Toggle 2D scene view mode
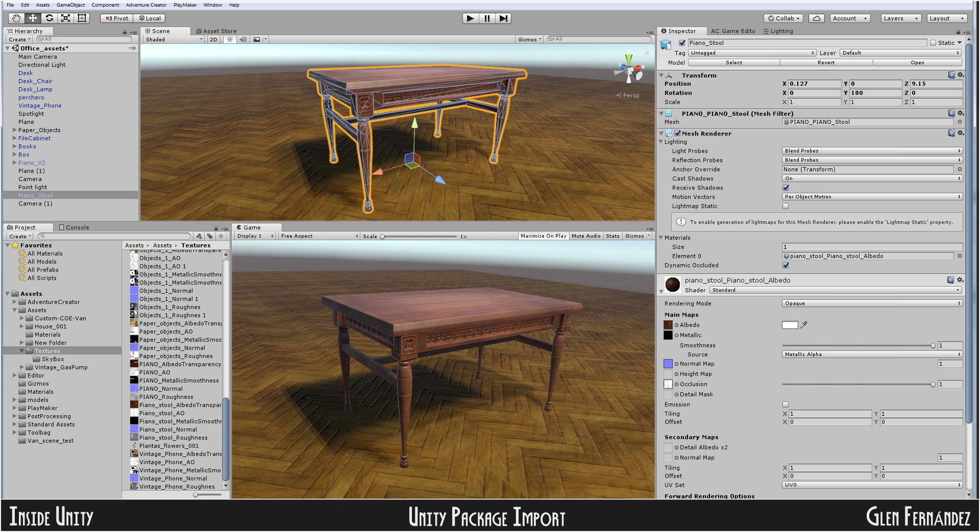Screen dimensions: 980x532 tap(213, 39)
